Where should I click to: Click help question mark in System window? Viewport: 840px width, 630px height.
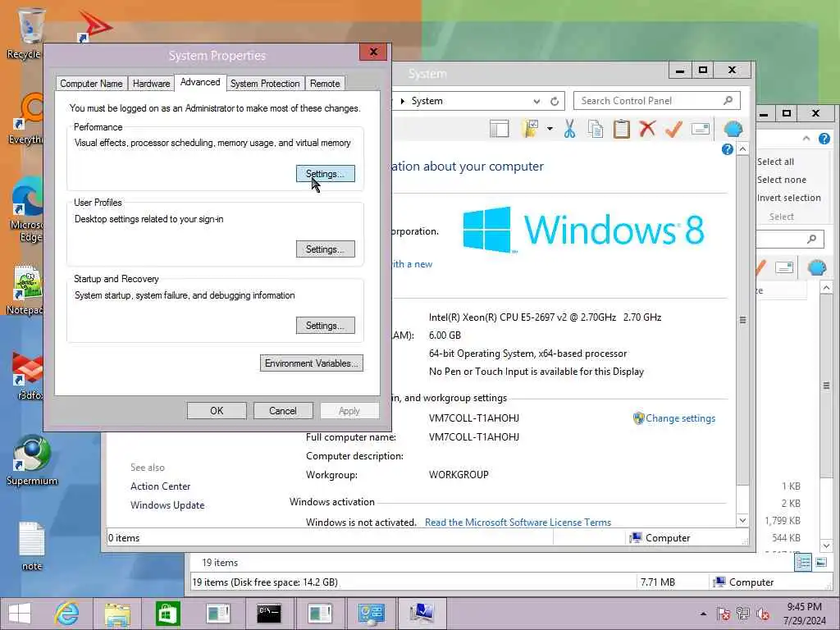(x=727, y=149)
